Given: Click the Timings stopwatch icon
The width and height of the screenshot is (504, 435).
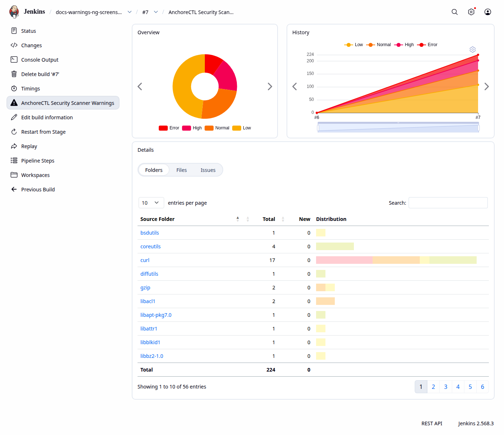Looking at the screenshot, I should [14, 88].
